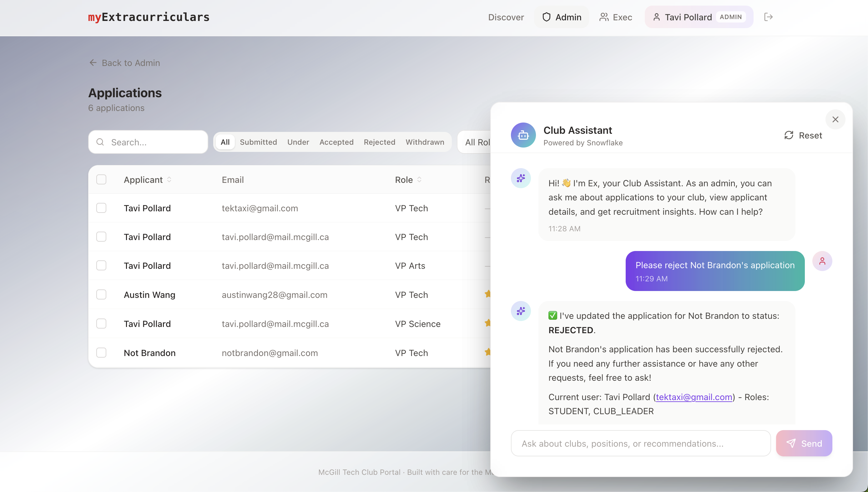Click the shield Admin nav icon

click(x=546, y=17)
